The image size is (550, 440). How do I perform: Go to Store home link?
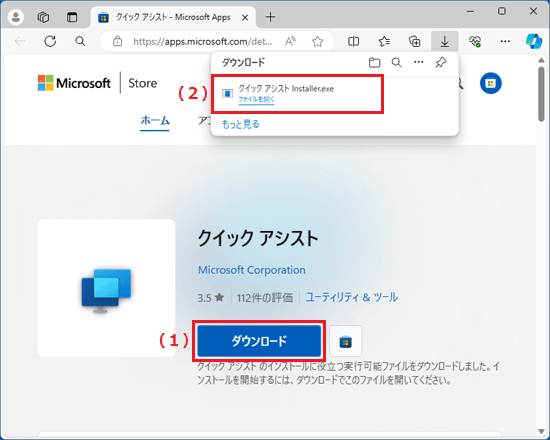click(142, 83)
